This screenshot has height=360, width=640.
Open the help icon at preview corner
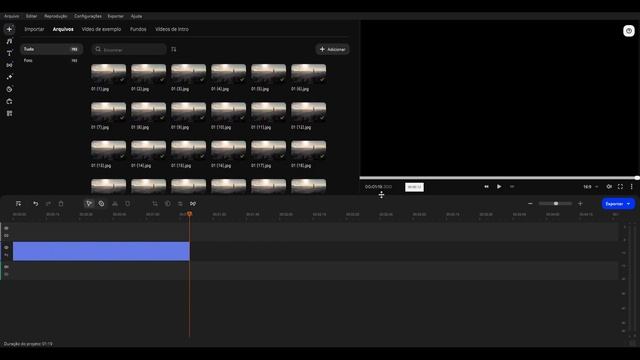629,31
